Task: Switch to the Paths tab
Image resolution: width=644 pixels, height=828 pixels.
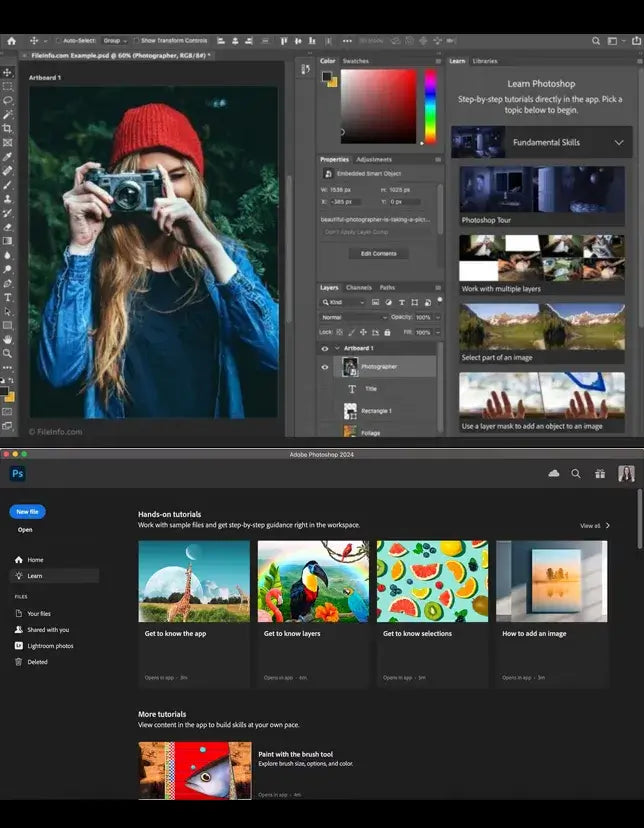Action: coord(387,288)
